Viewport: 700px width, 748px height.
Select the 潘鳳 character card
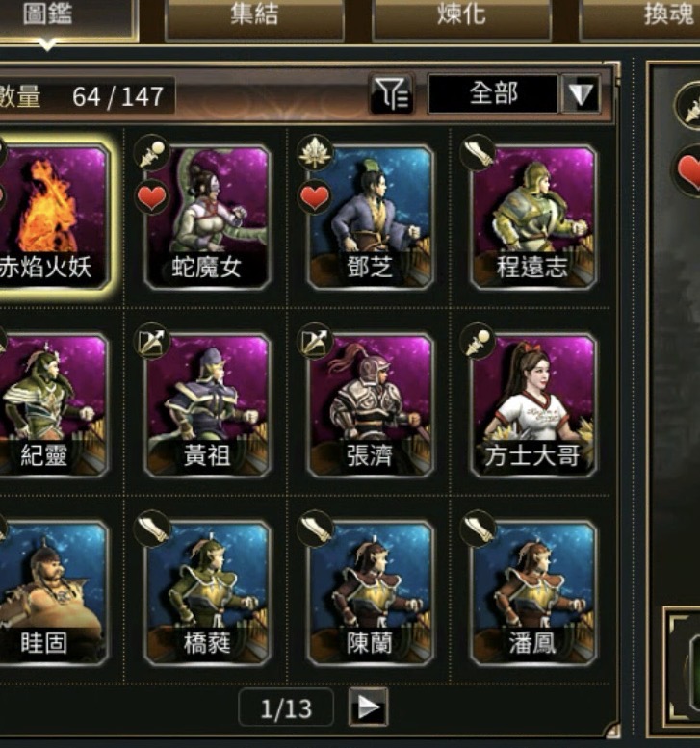pos(532,593)
